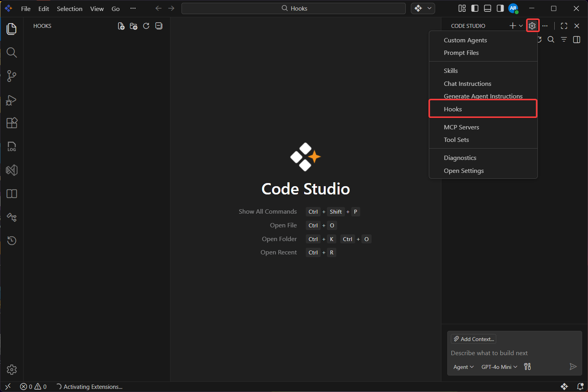Open the Explorer sidebar icon

(12, 29)
